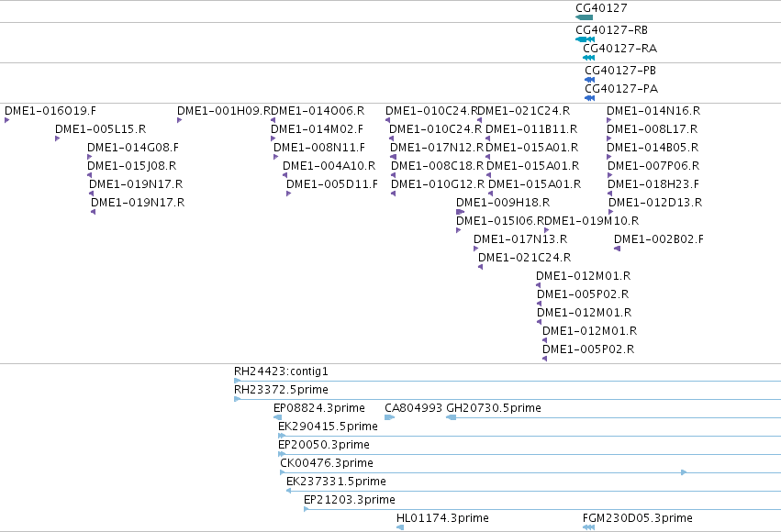The height and width of the screenshot is (532, 781).
Task: Click RH23372.5prime EST label
Action: pos(281,390)
